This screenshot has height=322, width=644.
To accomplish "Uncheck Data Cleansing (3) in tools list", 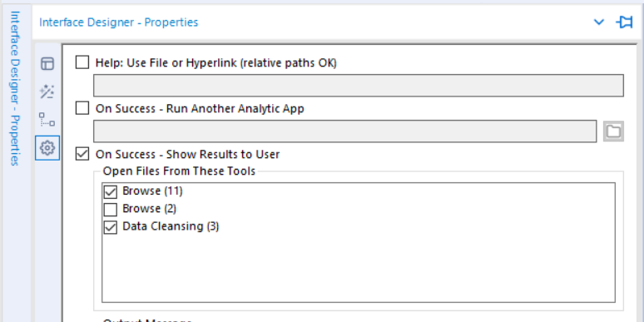I will 110,227.
